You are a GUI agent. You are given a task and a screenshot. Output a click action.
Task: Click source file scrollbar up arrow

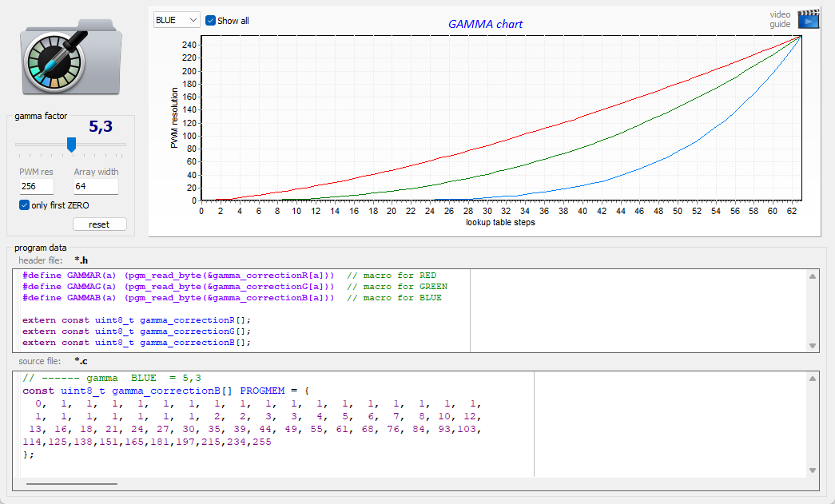[x=813, y=379]
